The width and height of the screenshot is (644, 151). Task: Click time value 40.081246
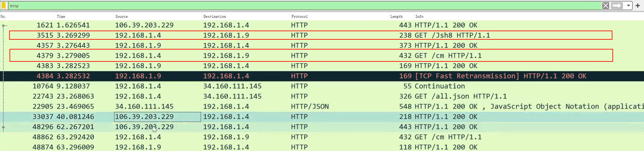point(75,117)
